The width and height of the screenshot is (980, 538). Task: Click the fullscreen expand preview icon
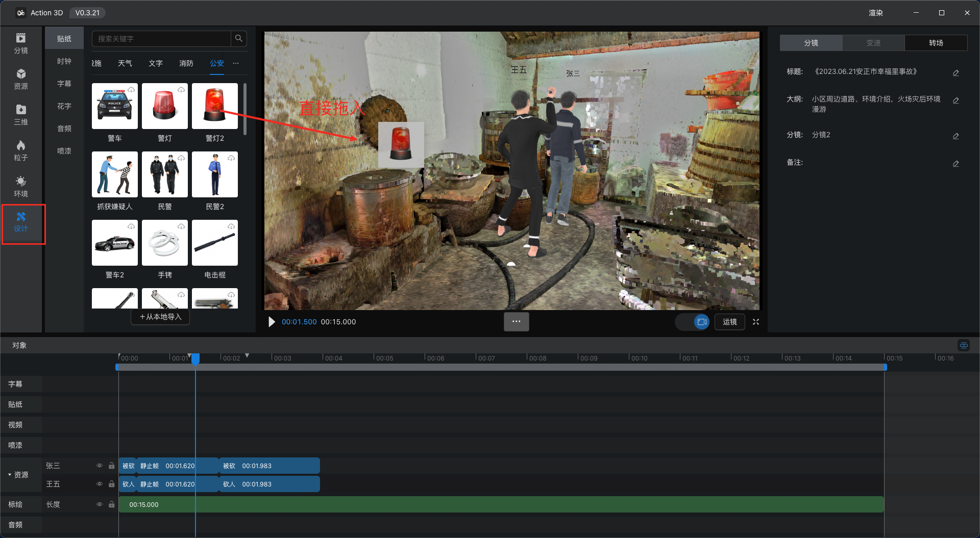click(x=756, y=322)
